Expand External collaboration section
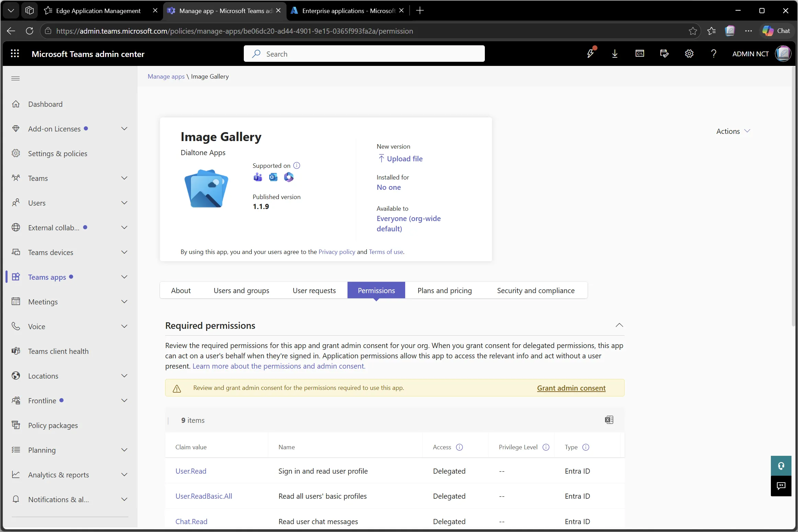Screen dimensions: 798x532 [124, 228]
